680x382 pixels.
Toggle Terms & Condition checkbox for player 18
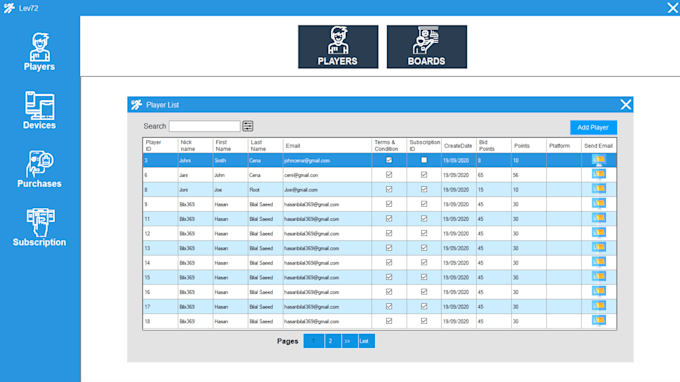pos(389,321)
